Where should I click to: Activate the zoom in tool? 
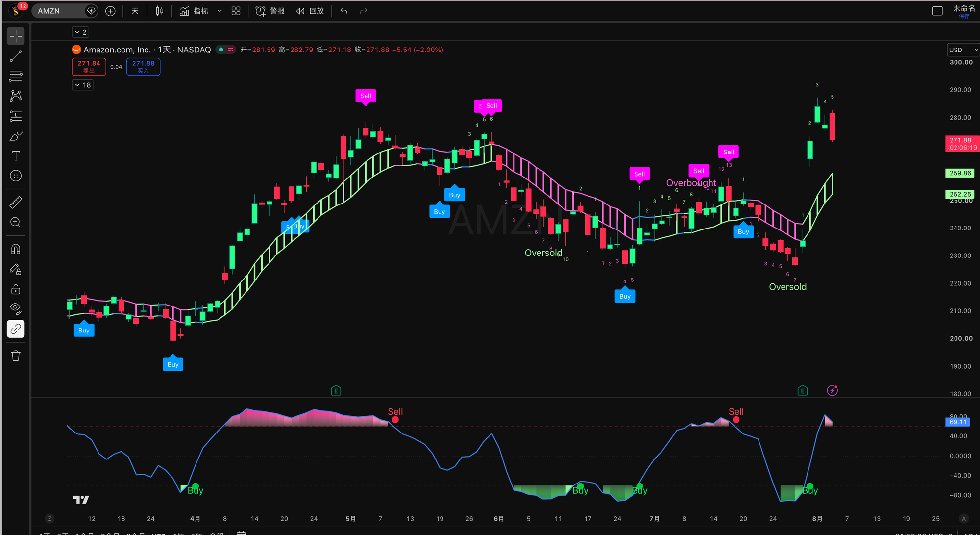16,222
